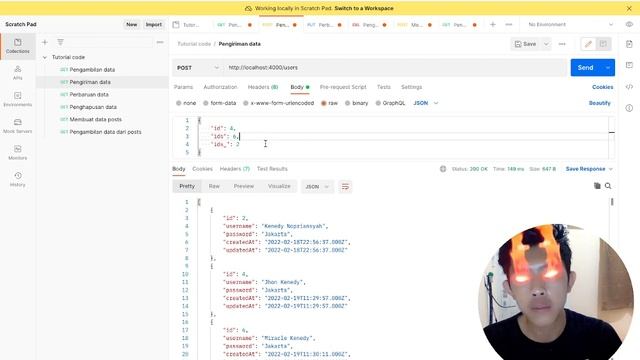640x360 pixels.
Task: Open the Params tab
Action: point(183,87)
